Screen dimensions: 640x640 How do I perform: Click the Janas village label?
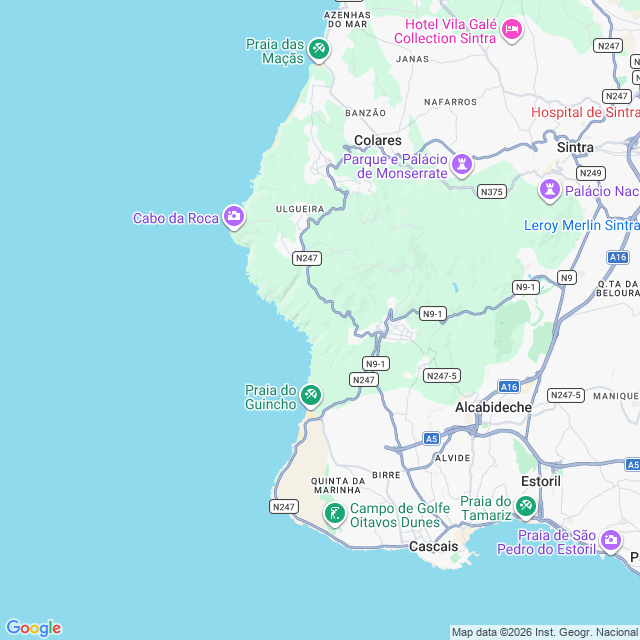click(412, 59)
